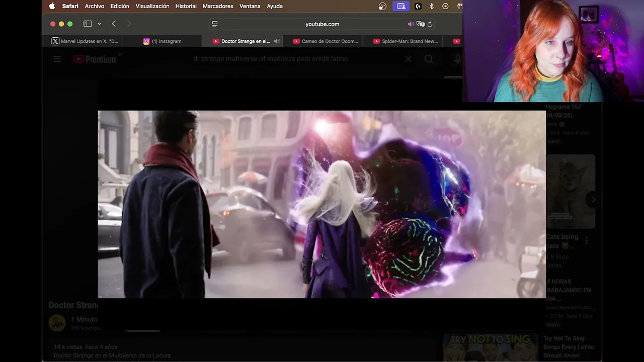Switch to the Instagram tab
644x362 pixels.
click(x=162, y=41)
